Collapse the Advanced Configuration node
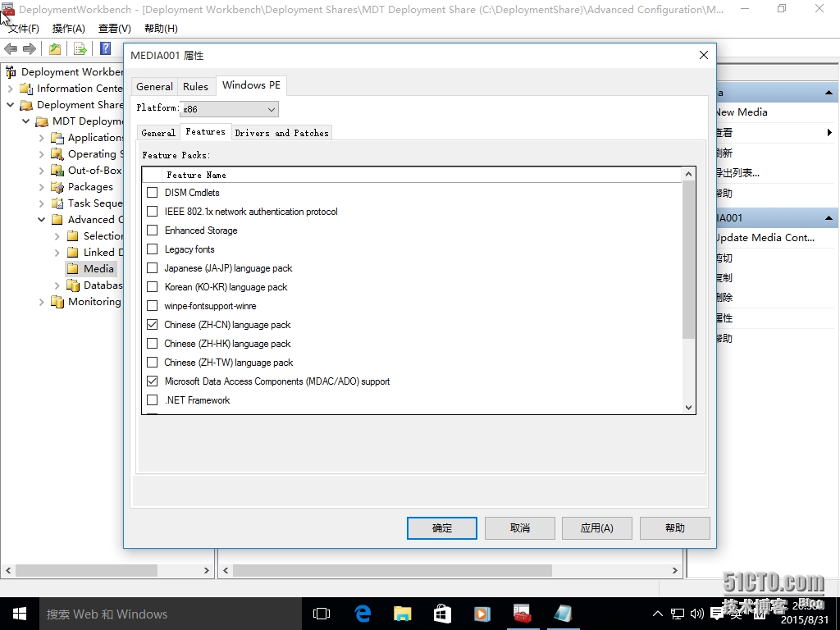This screenshot has width=840, height=630. coord(41,220)
